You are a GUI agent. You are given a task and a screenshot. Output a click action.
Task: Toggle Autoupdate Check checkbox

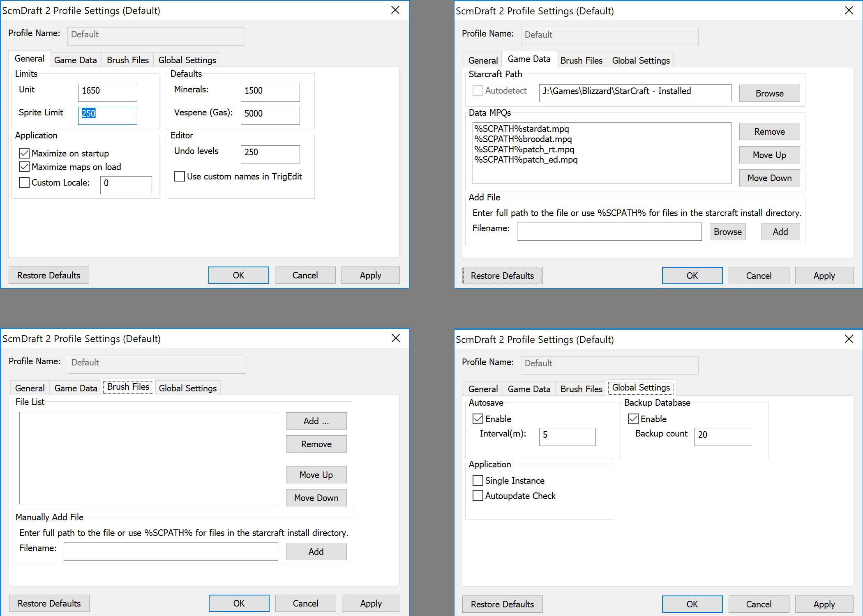(x=478, y=496)
